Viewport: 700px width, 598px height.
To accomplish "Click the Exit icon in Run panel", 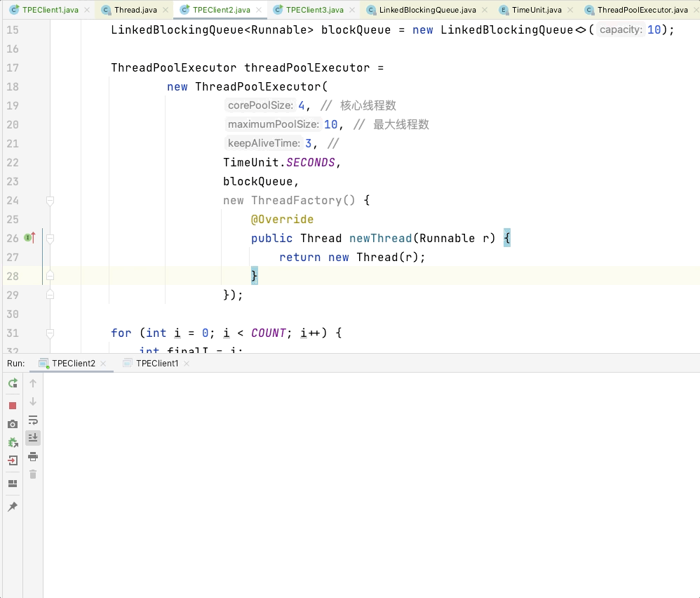I will pyautogui.click(x=13, y=460).
